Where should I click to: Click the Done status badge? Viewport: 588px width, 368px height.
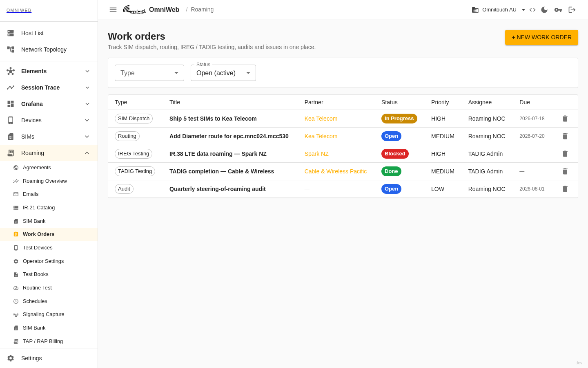coord(391,171)
